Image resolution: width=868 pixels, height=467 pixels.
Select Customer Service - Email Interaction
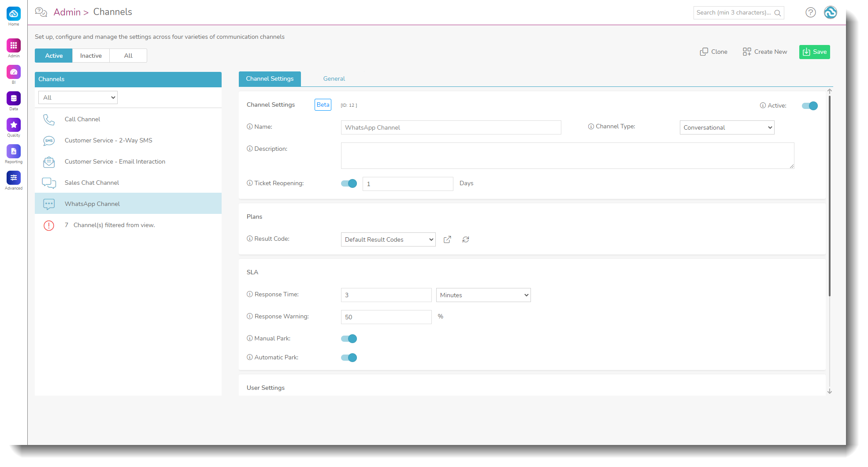point(128,162)
